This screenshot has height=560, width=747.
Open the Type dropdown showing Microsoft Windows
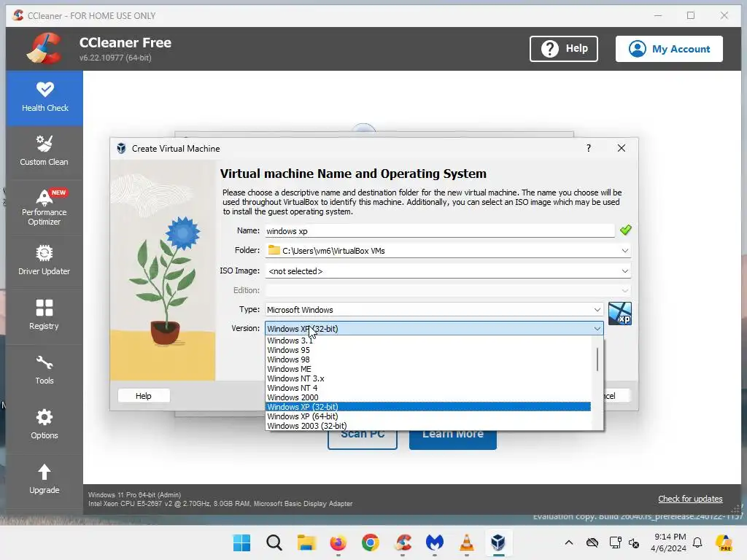[x=434, y=309]
